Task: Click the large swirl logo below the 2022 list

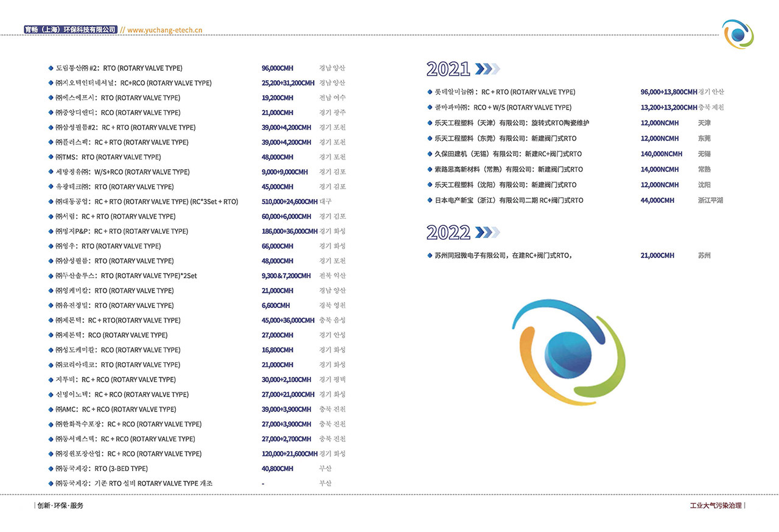Action: 568,351
